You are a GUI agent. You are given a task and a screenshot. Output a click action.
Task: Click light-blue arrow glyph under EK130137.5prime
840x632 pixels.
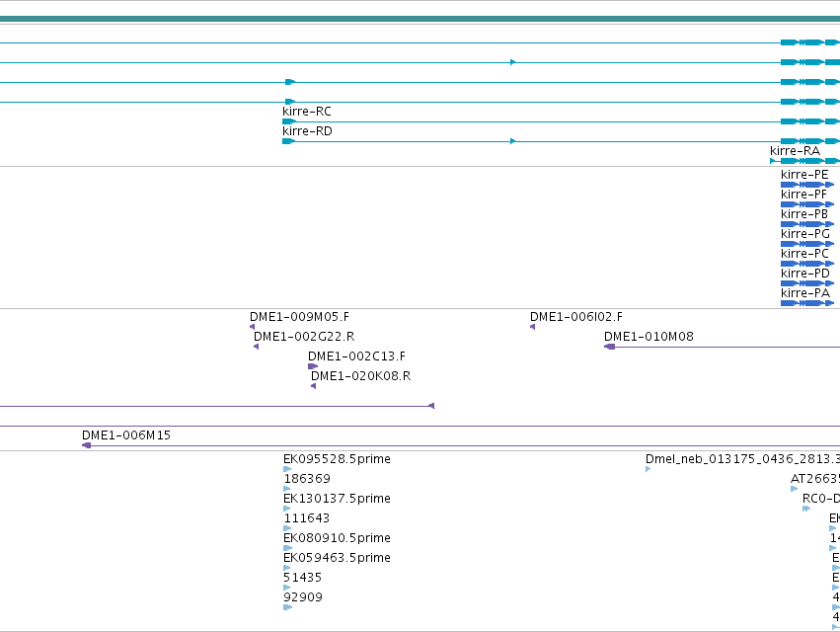tap(286, 509)
